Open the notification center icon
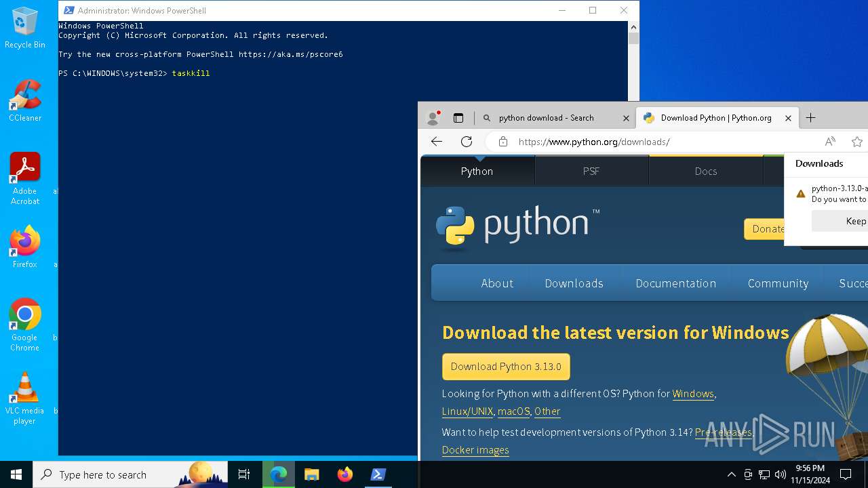The height and width of the screenshot is (488, 868). click(x=846, y=474)
